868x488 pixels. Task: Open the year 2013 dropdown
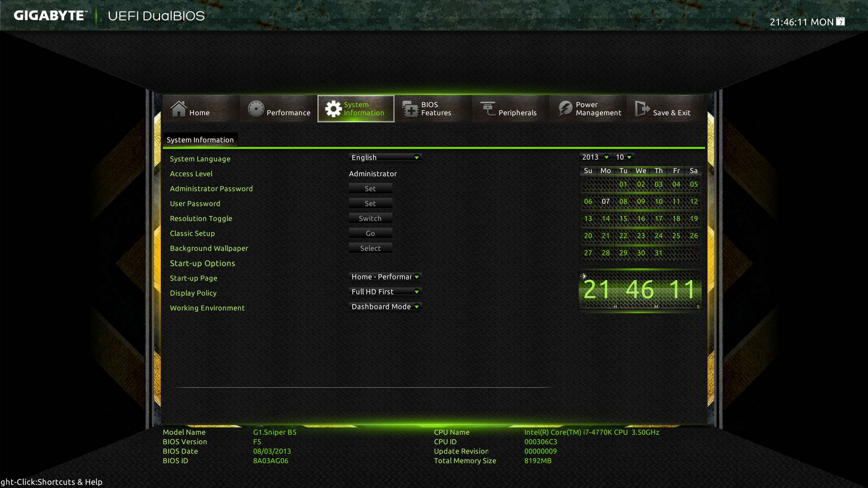(x=595, y=157)
